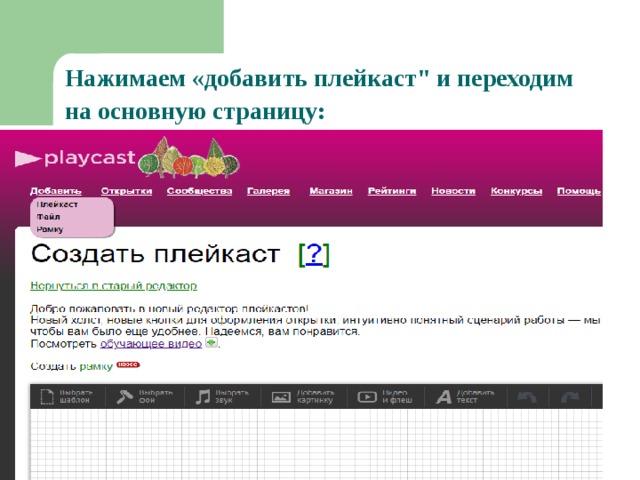640x480 pixels.
Task: Open the Новости page
Action: (x=453, y=191)
